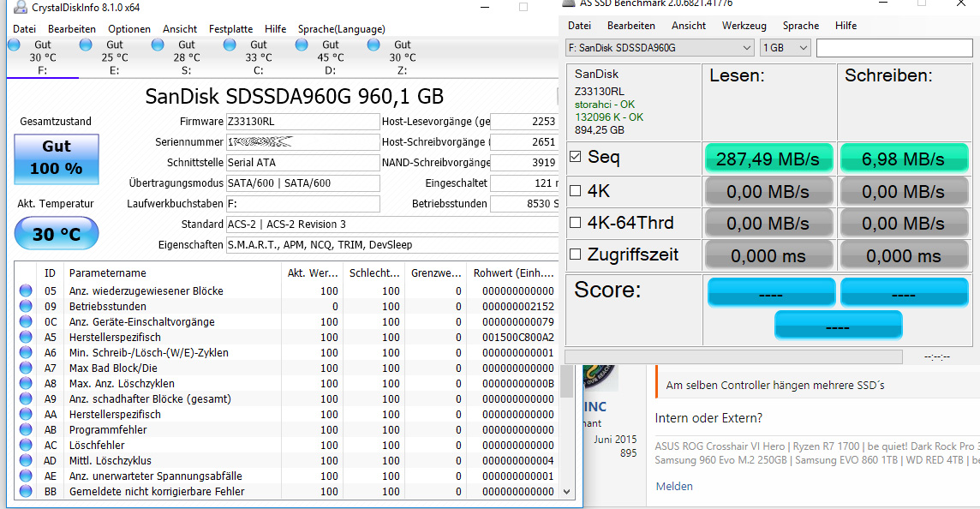The width and height of the screenshot is (980, 509).
Task: Open Optionen menu in CrystalDiskInfo
Action: 129,29
